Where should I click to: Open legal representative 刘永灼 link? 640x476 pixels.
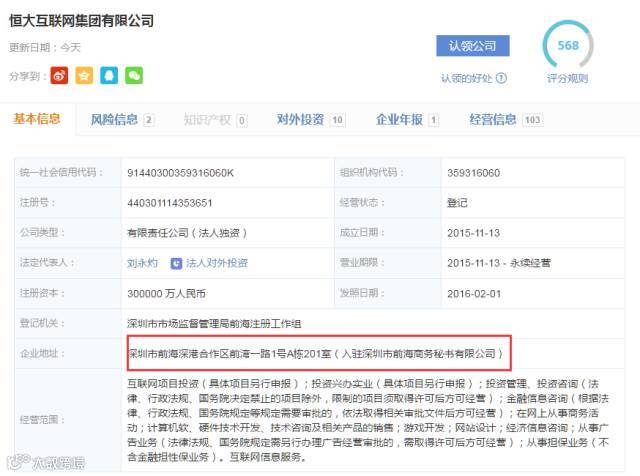tap(142, 263)
